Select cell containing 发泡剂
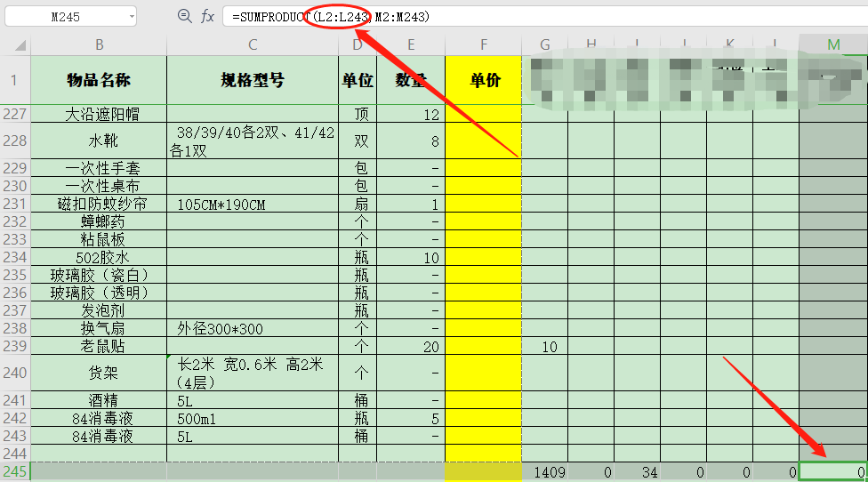This screenshot has width=868, height=482. 99,310
